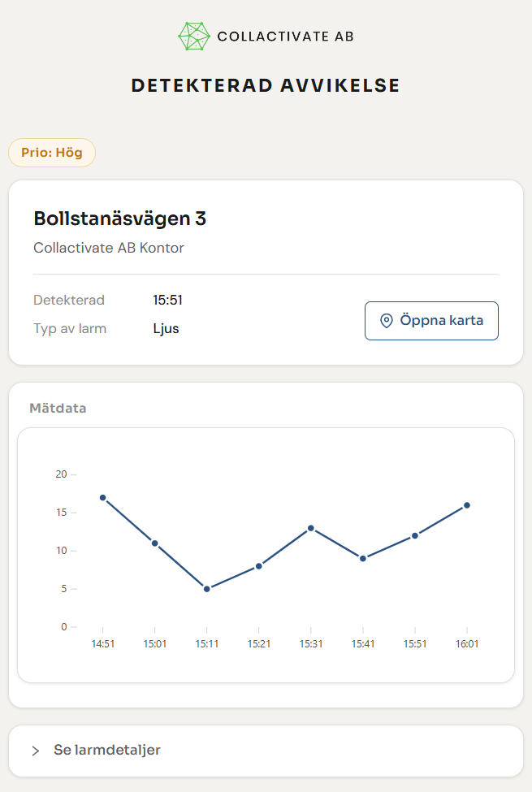The height and width of the screenshot is (792, 532).
Task: Open the map with Öppna karta
Action: coord(431,321)
